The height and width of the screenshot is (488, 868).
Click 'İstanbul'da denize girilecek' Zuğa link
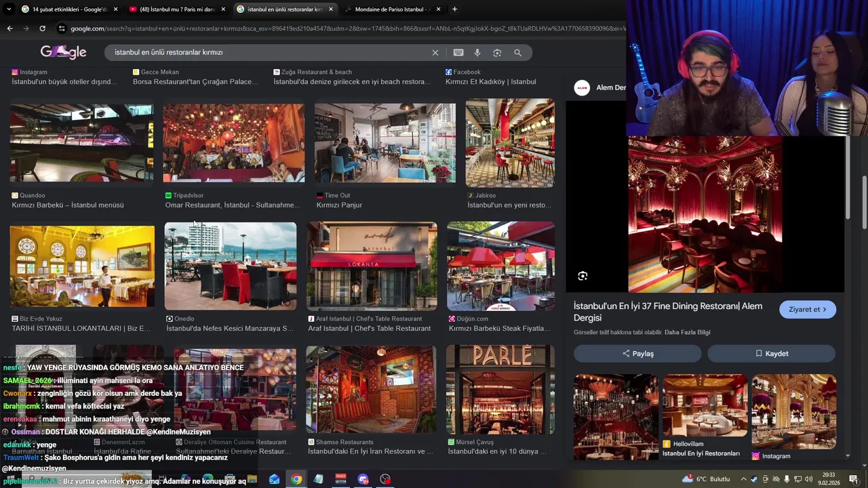[x=352, y=81]
